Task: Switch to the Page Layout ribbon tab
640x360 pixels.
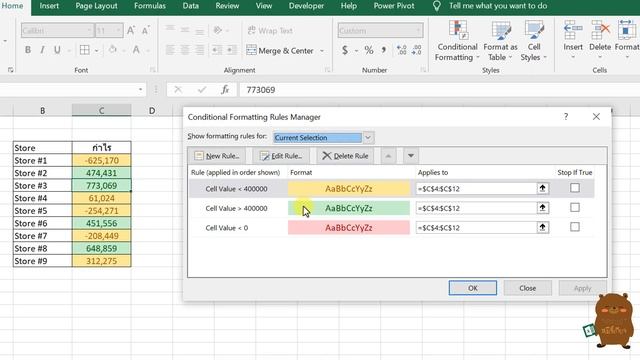Action: [96, 6]
